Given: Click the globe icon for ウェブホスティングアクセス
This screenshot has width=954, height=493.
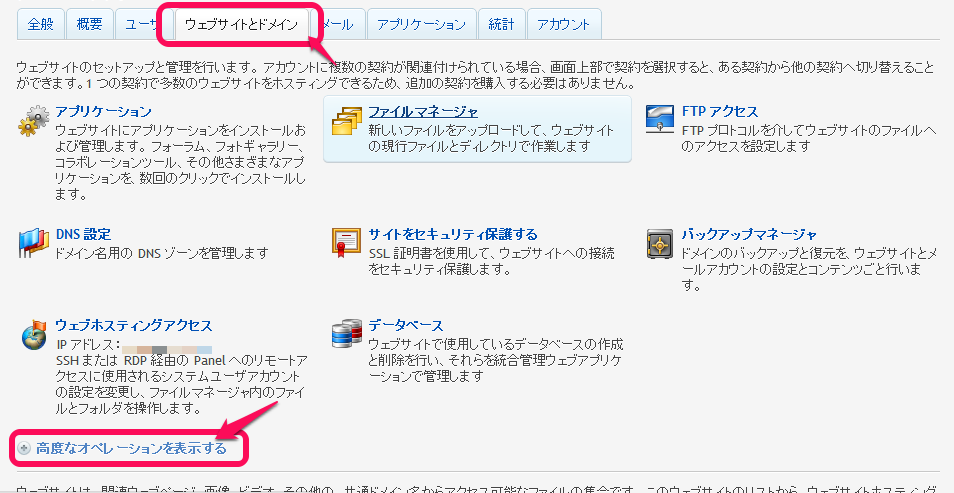Looking at the screenshot, I should tap(33, 334).
